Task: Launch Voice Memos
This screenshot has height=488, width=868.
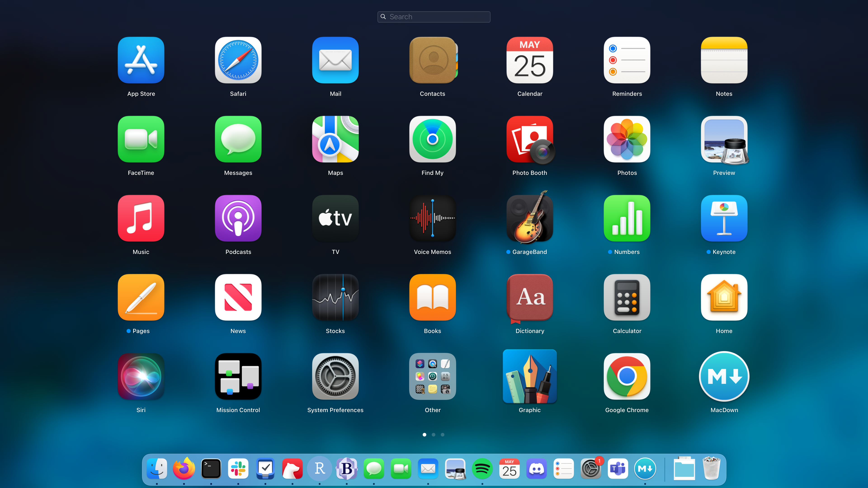Action: pyautogui.click(x=433, y=218)
